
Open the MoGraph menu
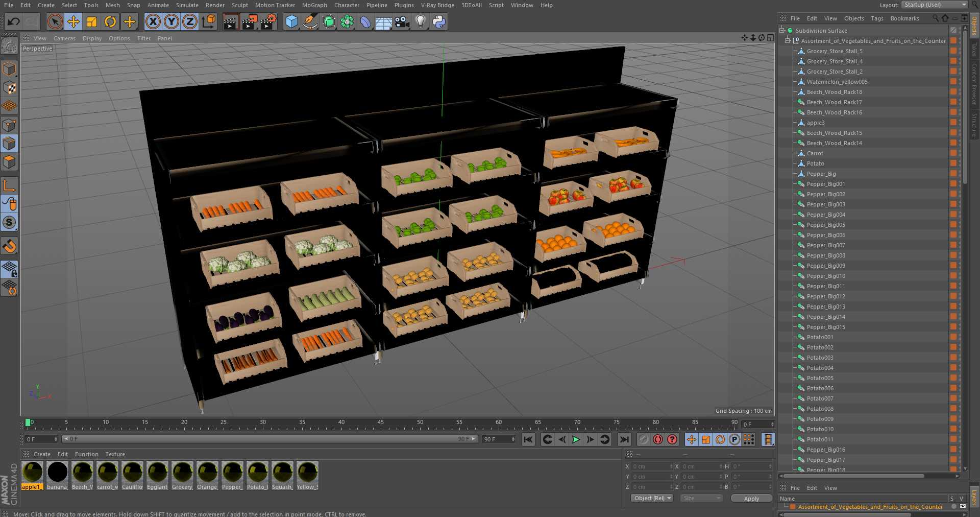(x=314, y=5)
